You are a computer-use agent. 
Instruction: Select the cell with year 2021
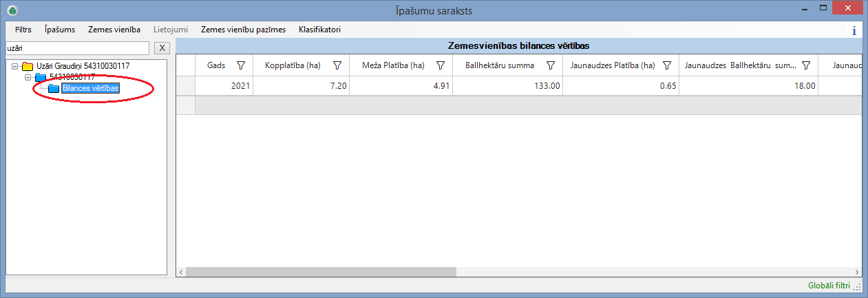click(x=224, y=86)
